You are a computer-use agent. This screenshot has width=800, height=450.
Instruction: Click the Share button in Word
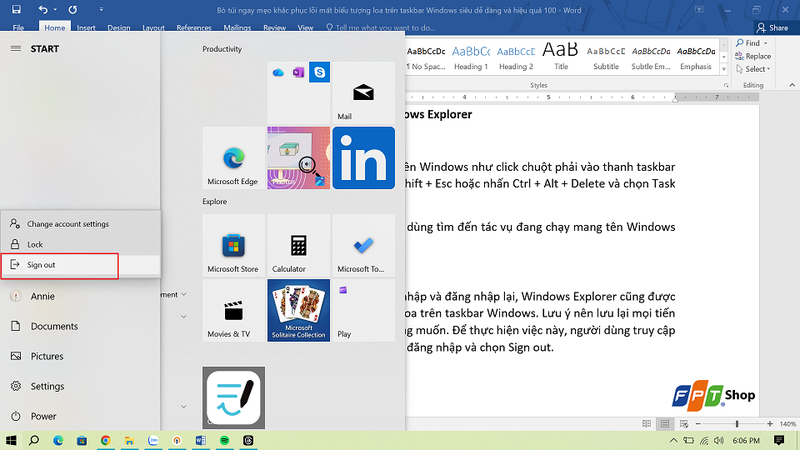[x=773, y=28]
